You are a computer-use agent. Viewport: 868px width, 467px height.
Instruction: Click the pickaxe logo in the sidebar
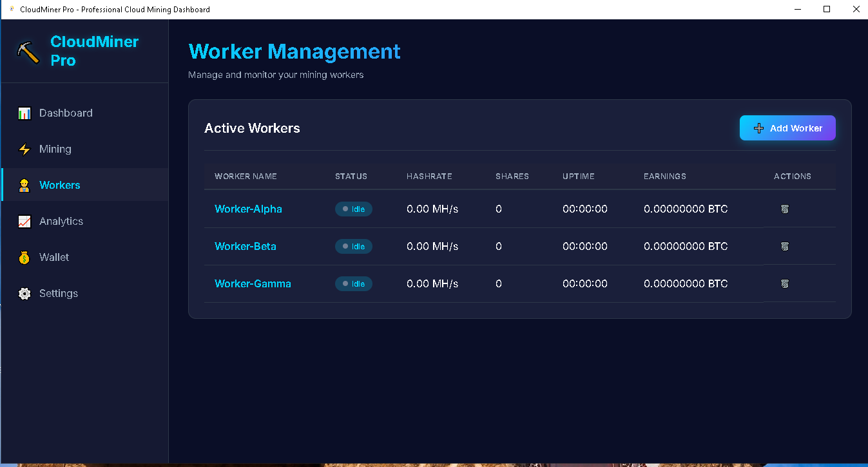pyautogui.click(x=28, y=52)
